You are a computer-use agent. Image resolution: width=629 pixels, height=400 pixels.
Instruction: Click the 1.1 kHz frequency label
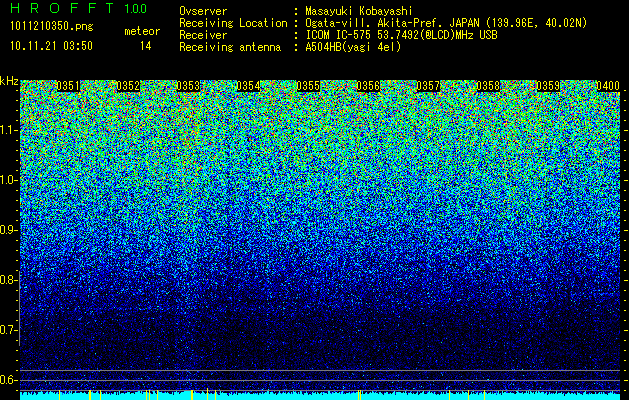coord(8,130)
